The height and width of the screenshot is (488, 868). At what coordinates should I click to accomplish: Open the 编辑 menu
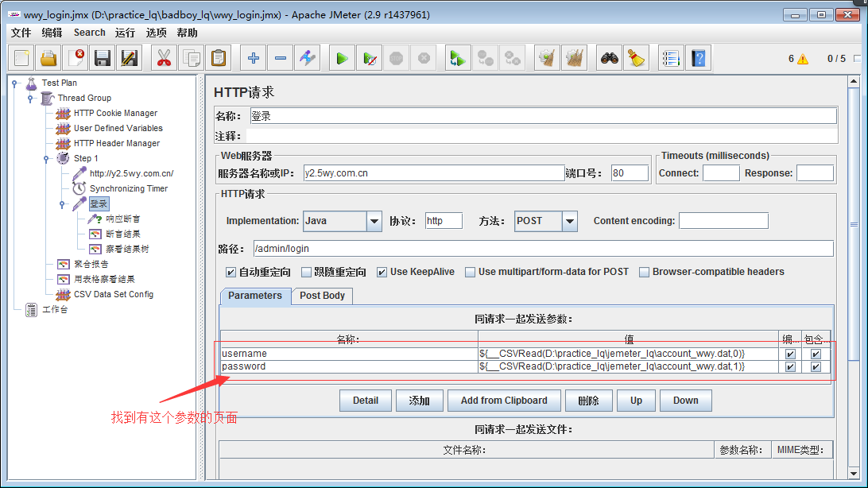[52, 33]
